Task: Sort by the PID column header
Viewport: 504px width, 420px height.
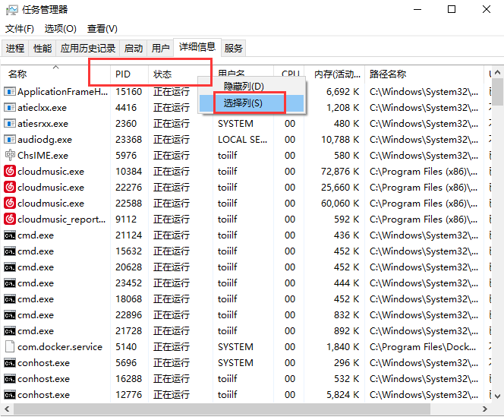Action: pyautogui.click(x=123, y=74)
